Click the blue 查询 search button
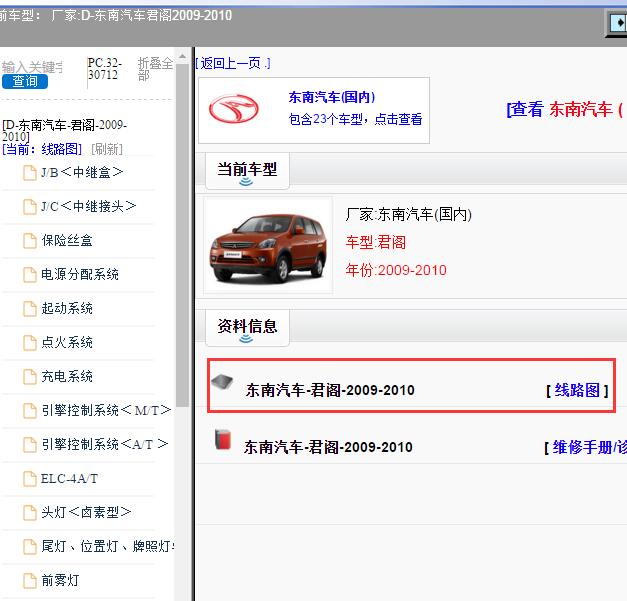Screen dimensions: 627x601 (x=25, y=81)
